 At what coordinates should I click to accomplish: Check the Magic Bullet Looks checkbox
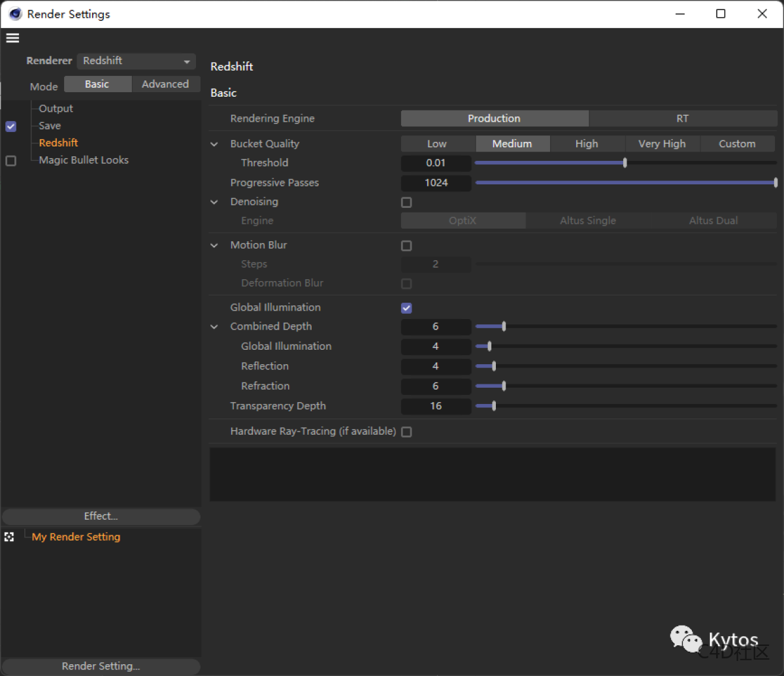(10, 160)
